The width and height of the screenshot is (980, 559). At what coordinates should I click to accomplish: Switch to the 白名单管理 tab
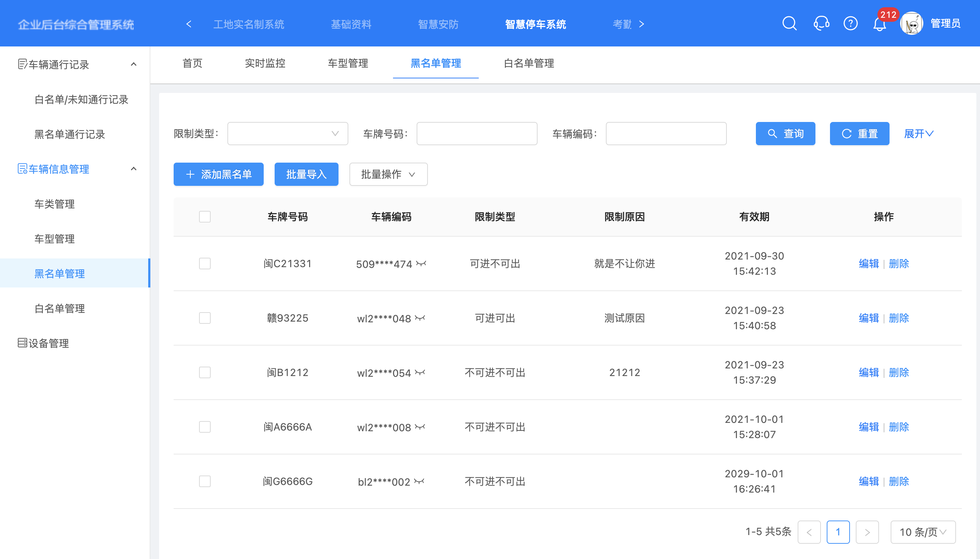[x=529, y=64]
